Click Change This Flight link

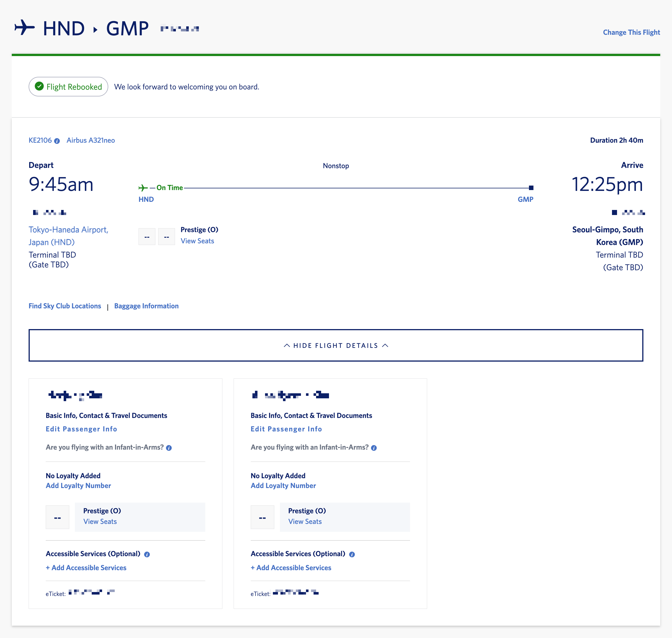[x=631, y=32]
